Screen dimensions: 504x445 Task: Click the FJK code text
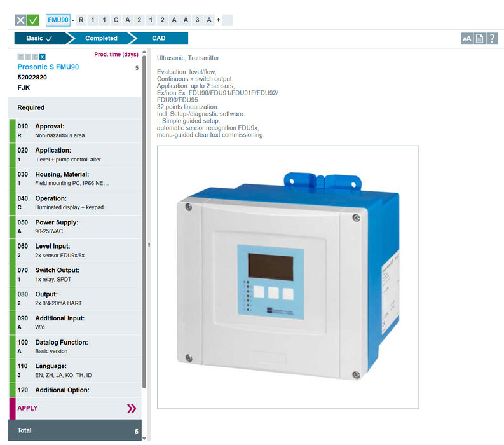[x=24, y=88]
